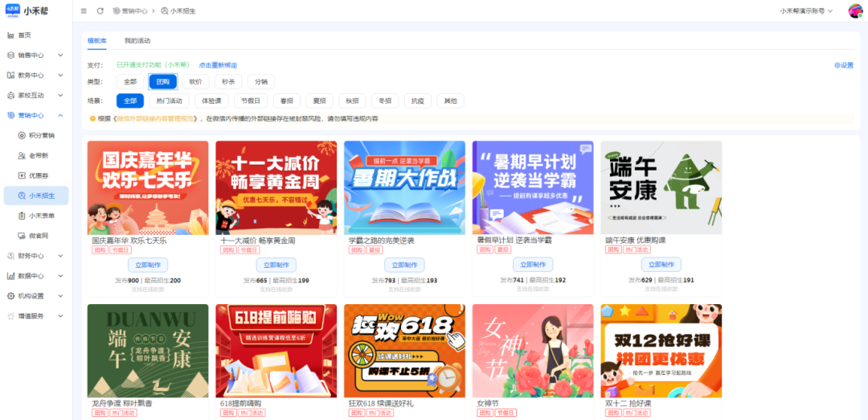Click the 小禾表单 icon
This screenshot has width=868, height=420.
[22, 216]
